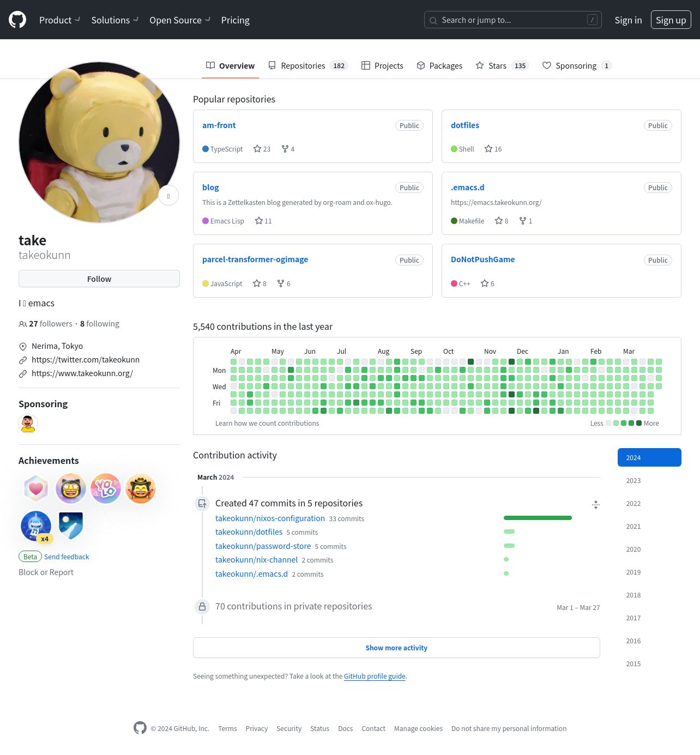Open the DoNotPushGame repository

pos(483,259)
